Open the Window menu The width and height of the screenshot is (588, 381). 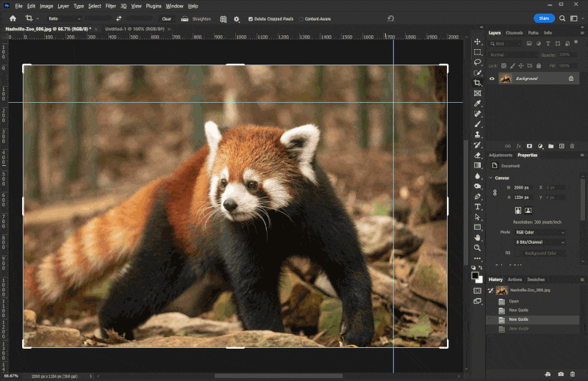(x=174, y=6)
